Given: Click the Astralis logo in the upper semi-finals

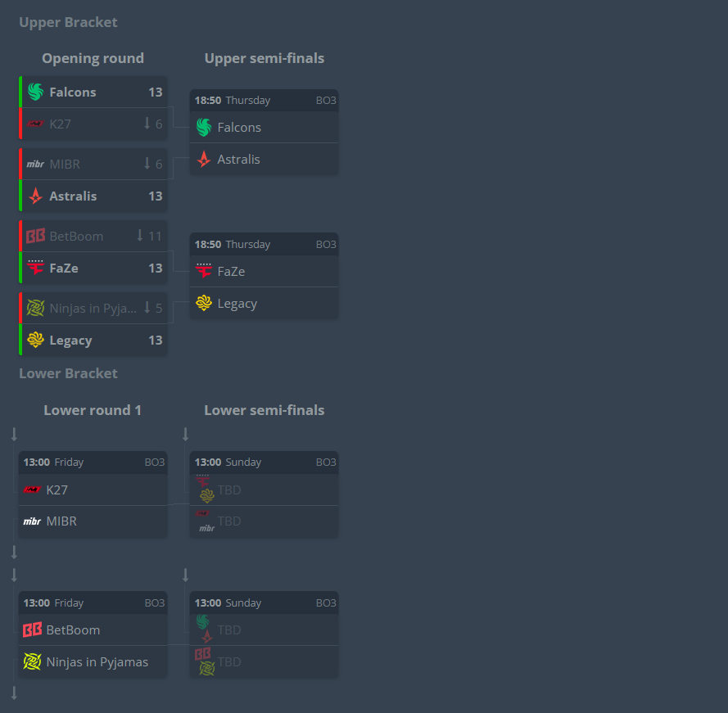Looking at the screenshot, I should pyautogui.click(x=203, y=160).
